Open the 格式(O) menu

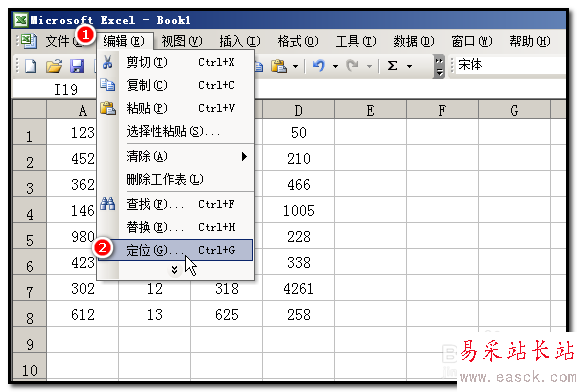(298, 41)
